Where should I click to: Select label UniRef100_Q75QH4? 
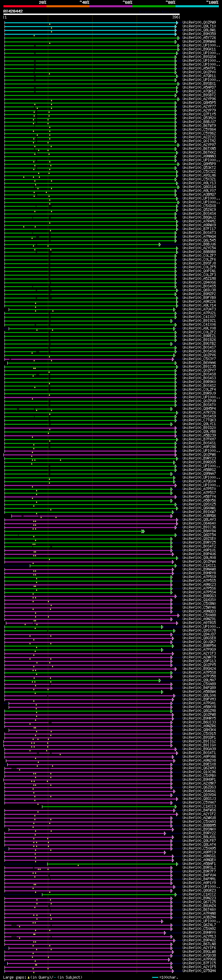pyautogui.click(x=199, y=971)
